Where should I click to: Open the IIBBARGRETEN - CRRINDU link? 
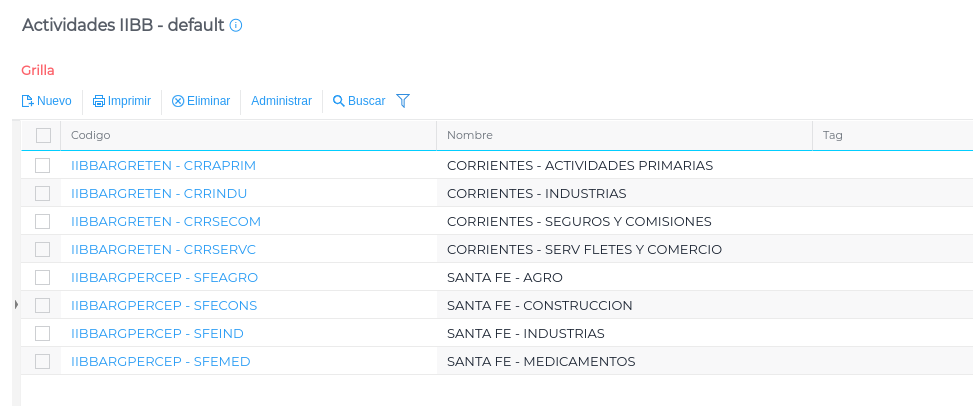tap(159, 193)
